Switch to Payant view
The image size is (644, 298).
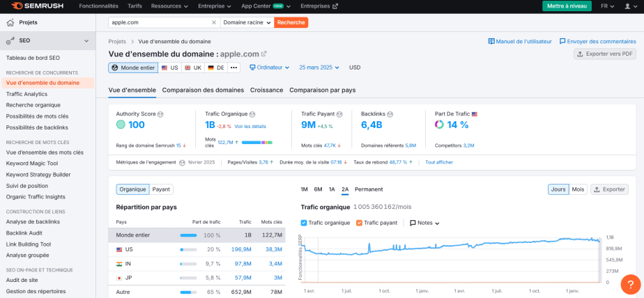point(162,189)
